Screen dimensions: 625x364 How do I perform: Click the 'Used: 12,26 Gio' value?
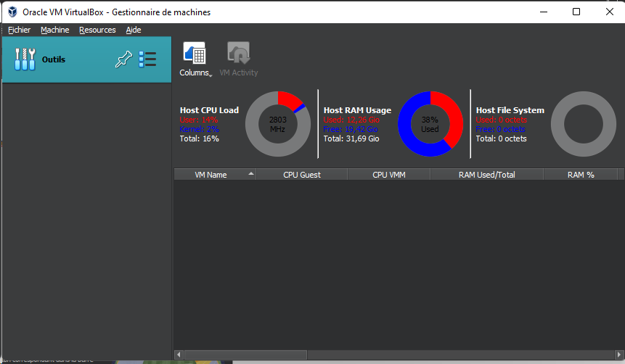(351, 120)
